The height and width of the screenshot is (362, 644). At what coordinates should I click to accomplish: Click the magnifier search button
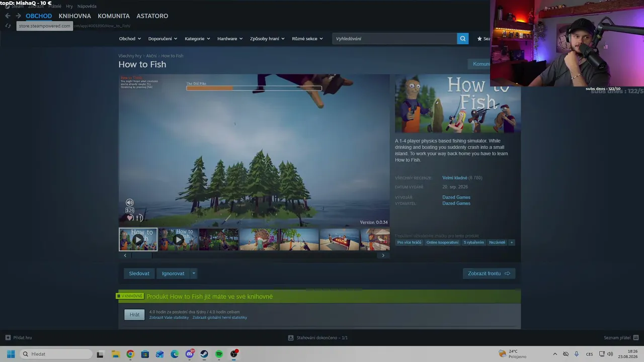pos(463,39)
